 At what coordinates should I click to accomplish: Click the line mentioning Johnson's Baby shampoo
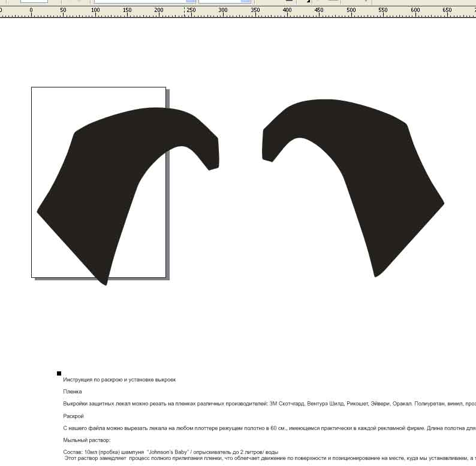tap(171, 452)
